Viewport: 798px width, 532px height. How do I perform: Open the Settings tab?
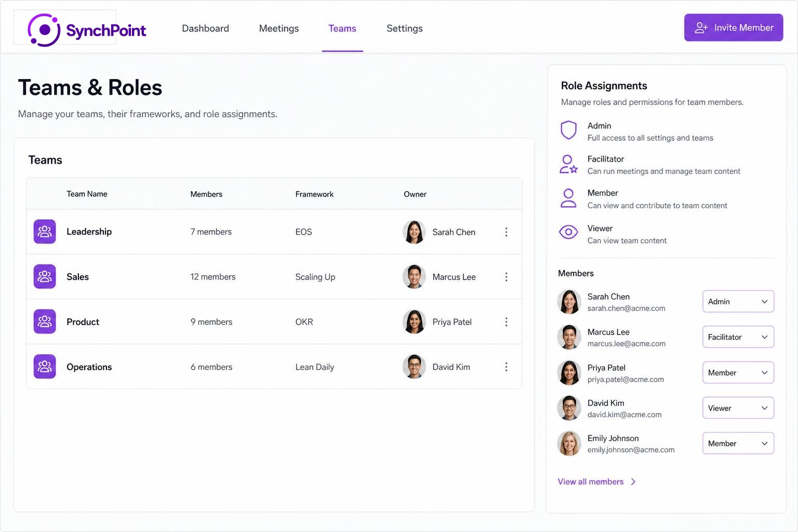click(405, 29)
